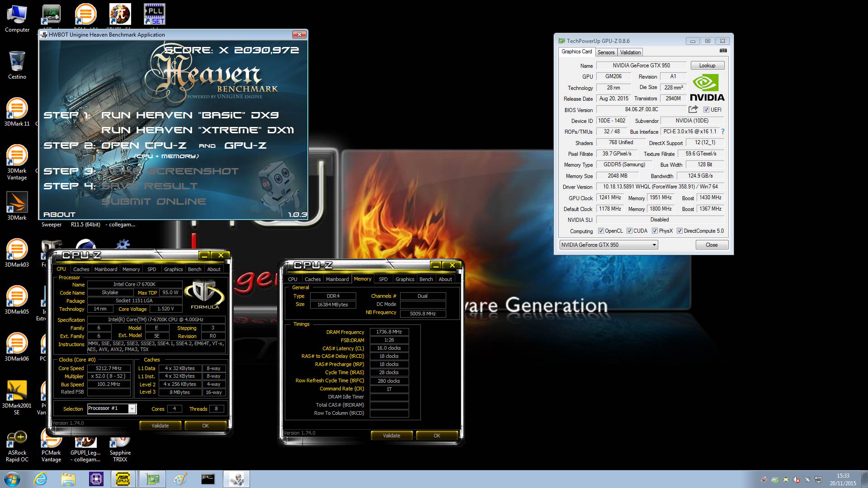
Task: Click the BIOS export share icon in GPU-Z
Action: pos(693,109)
